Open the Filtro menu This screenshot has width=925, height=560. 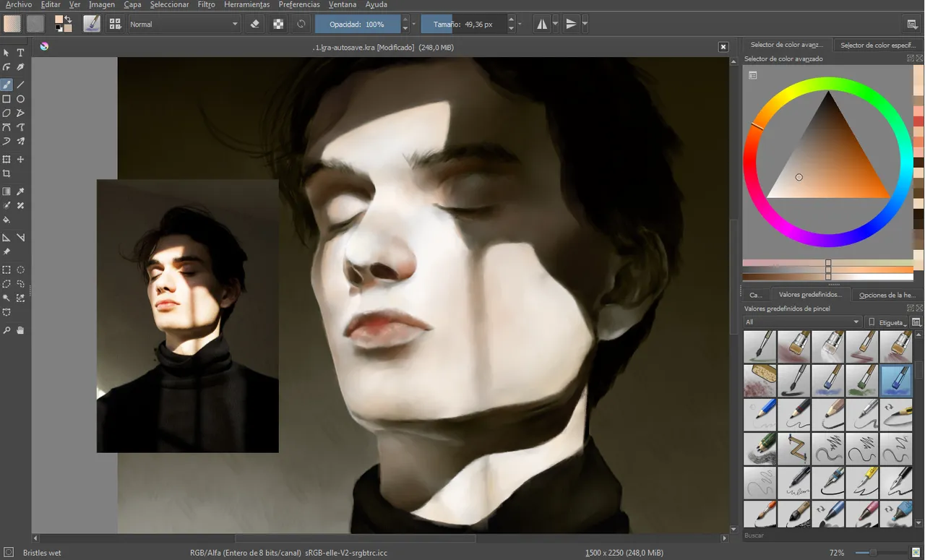[206, 4]
